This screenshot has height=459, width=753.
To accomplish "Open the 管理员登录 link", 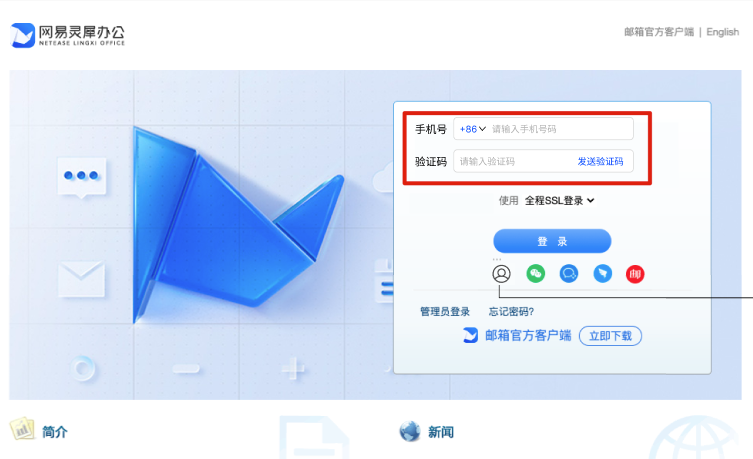I will pos(445,312).
